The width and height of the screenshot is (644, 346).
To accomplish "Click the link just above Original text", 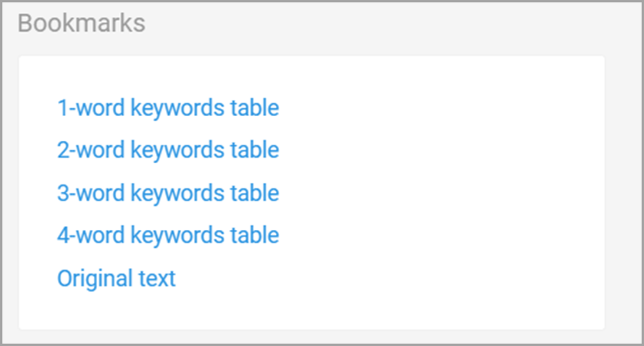I will 168,235.
